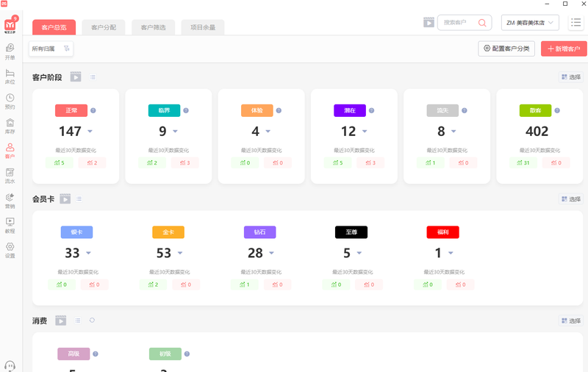588x372 pixels.
Task: Play the 消费 tutorial video icon
Action: tap(61, 321)
